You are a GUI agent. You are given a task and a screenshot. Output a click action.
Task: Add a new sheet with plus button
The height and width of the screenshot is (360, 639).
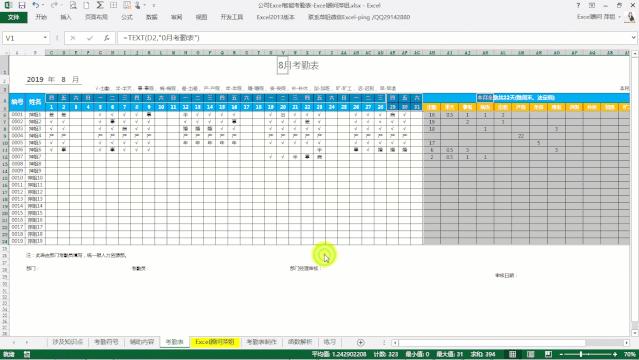[x=361, y=342]
